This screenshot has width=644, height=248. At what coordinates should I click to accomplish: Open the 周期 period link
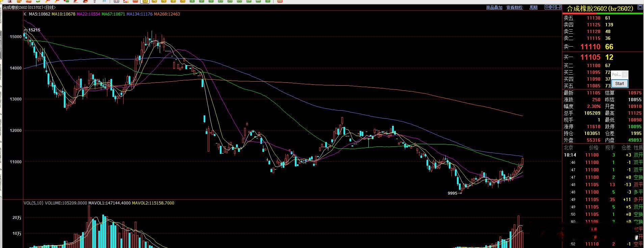tap(534, 7)
